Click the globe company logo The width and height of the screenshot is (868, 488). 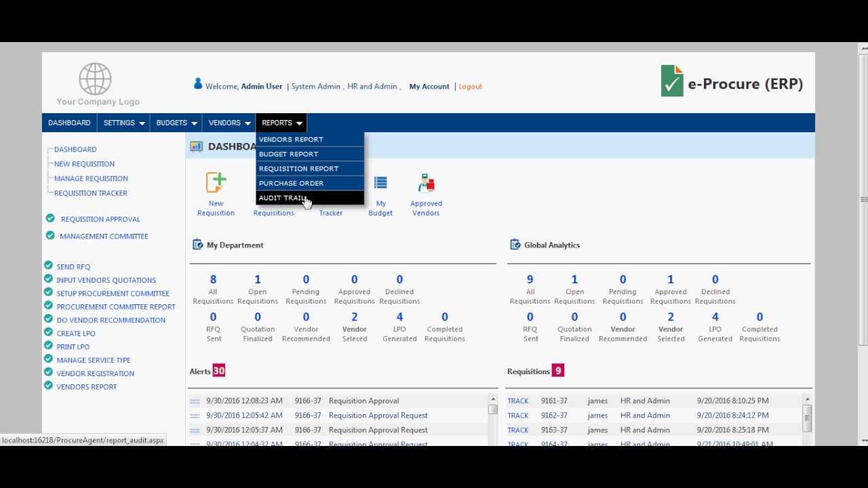click(95, 79)
